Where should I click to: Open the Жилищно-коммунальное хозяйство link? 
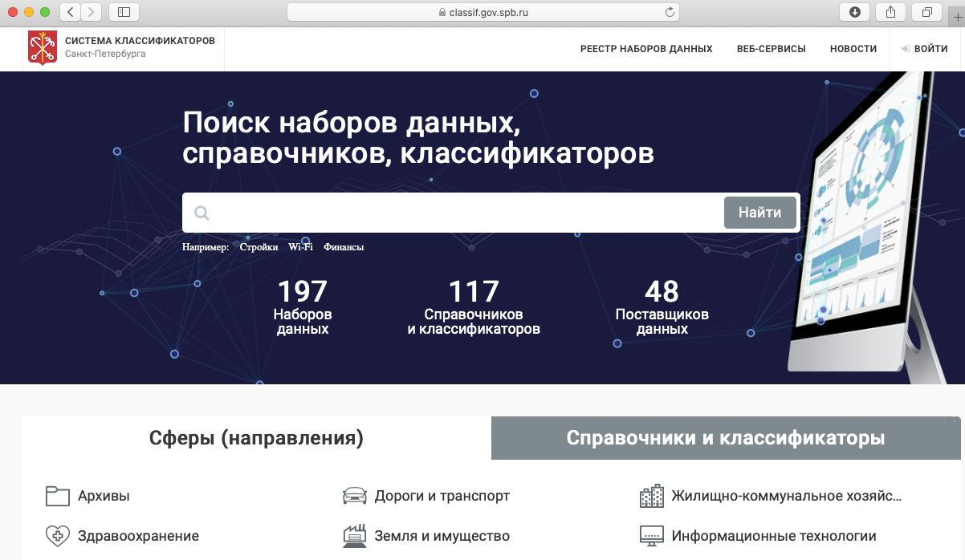click(787, 496)
